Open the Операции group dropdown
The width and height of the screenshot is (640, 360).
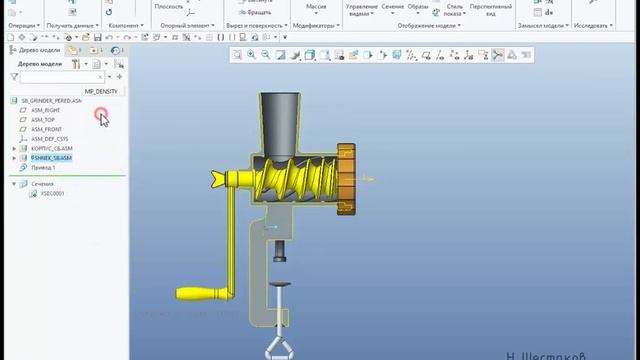pyautogui.click(x=24, y=26)
